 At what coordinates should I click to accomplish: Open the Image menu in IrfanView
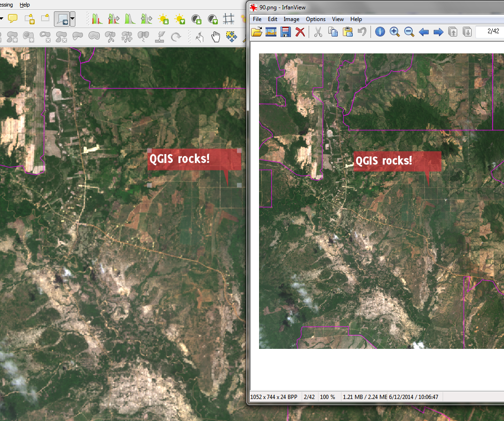coord(291,19)
